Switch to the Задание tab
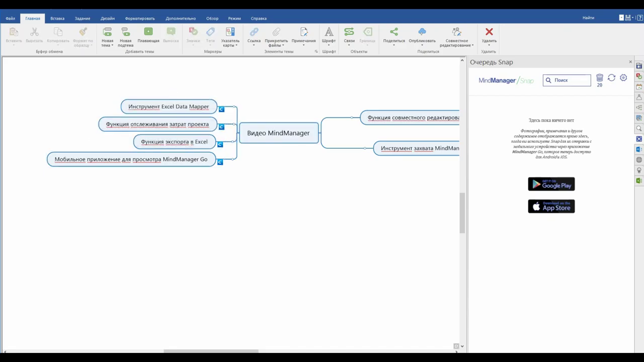The width and height of the screenshot is (644, 362). (83, 18)
